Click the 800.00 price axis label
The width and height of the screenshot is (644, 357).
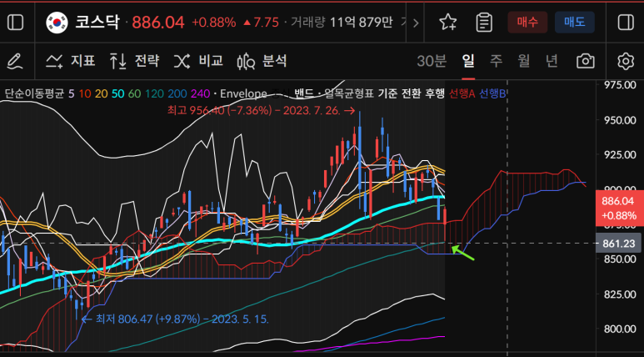click(x=619, y=329)
